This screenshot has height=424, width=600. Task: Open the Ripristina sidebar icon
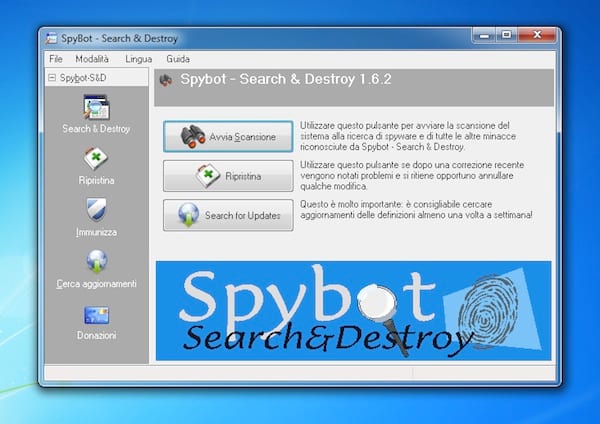[96, 159]
